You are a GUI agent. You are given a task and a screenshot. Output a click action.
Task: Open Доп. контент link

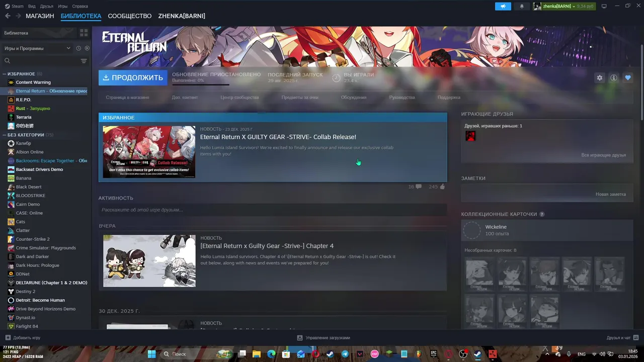185,98
